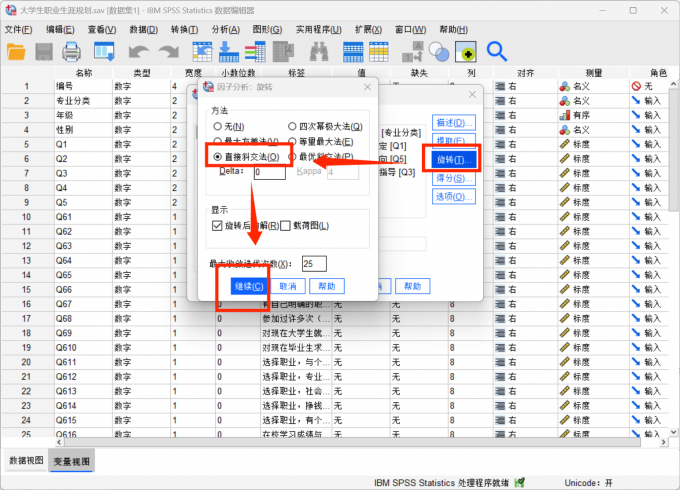Click the print toolbar icon
Image resolution: width=680 pixels, height=490 pixels.
[x=72, y=51]
